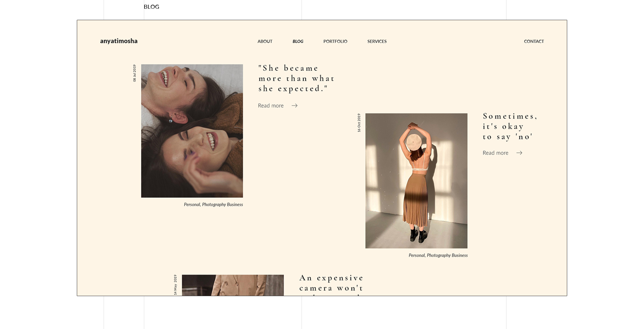
Task: Click the photo of the woman in pleated skirt
Action: (416, 181)
